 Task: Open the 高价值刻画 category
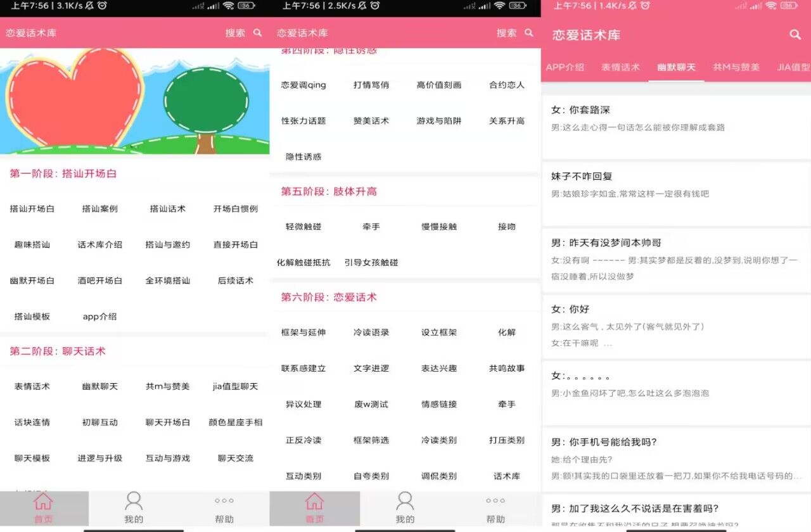click(x=439, y=85)
